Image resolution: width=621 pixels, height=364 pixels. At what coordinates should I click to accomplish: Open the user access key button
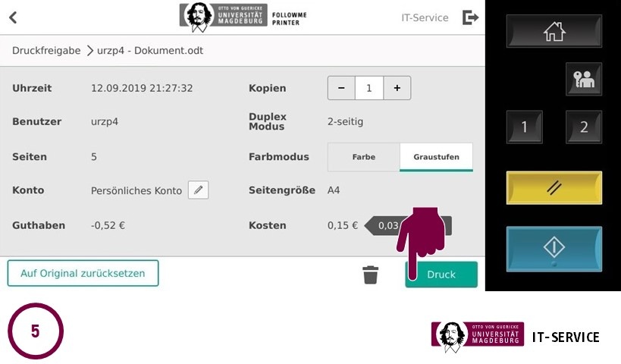click(584, 79)
